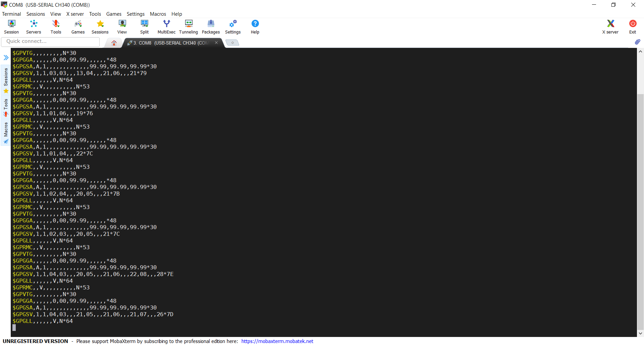Follow the mobaxterm.mobatek.net subscription link
Screen dimensions: 644x345
[277, 341]
